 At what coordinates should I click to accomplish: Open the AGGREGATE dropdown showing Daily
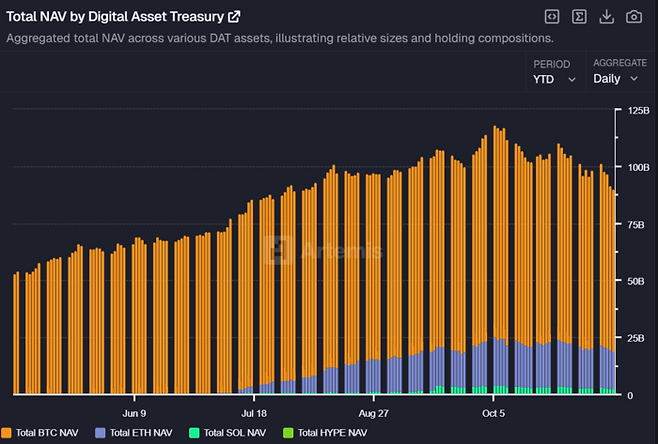point(613,78)
